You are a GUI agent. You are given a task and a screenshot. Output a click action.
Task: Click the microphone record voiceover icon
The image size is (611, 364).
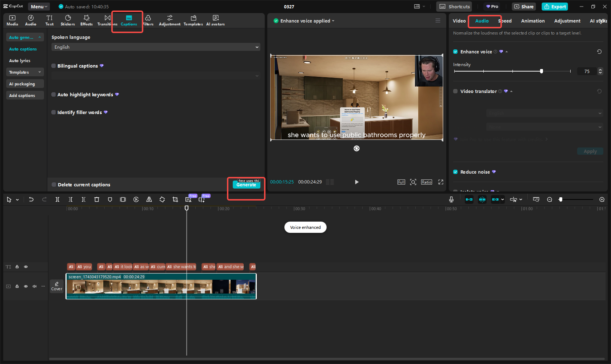451,199
